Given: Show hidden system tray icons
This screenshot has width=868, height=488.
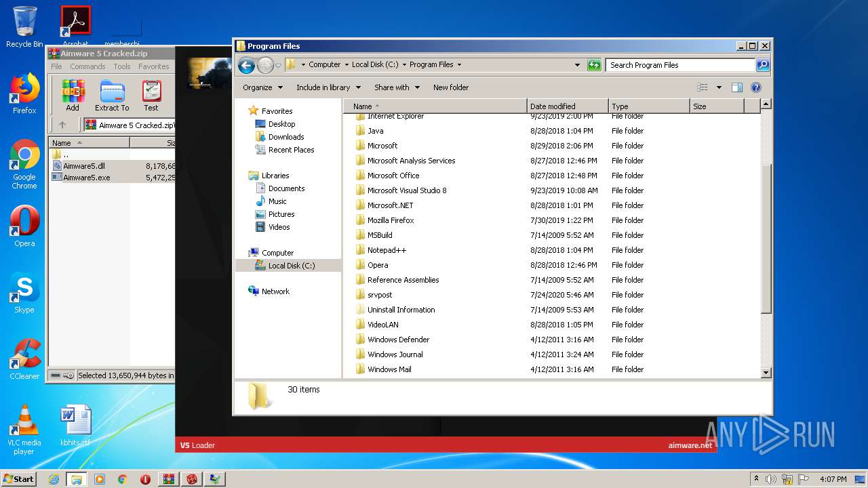Looking at the screenshot, I should pos(756,479).
